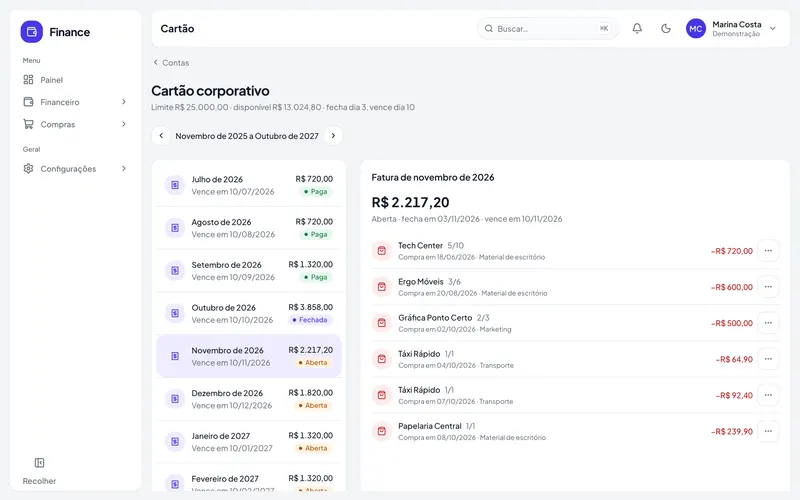Open options for Táxi Rápido R$ 64,90
Image resolution: width=800 pixels, height=500 pixels.
click(768, 359)
